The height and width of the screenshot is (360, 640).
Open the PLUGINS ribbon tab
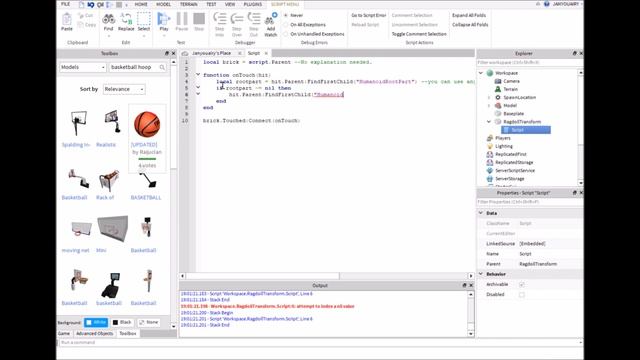(x=253, y=4)
